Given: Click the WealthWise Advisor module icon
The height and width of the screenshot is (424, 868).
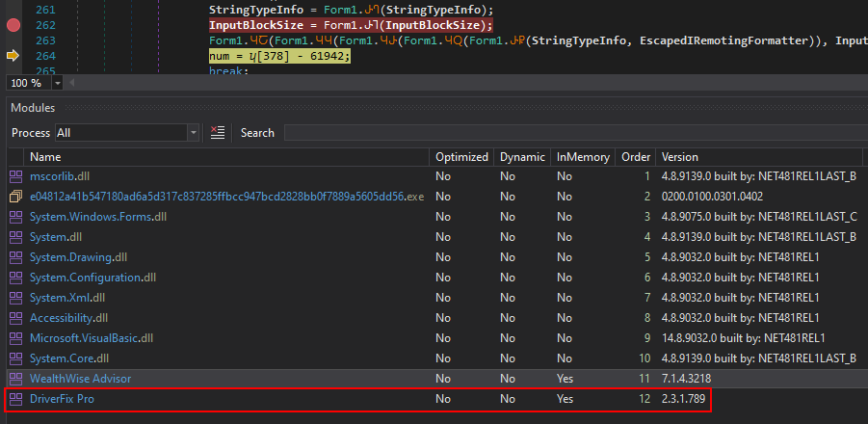Looking at the screenshot, I should point(15,378).
